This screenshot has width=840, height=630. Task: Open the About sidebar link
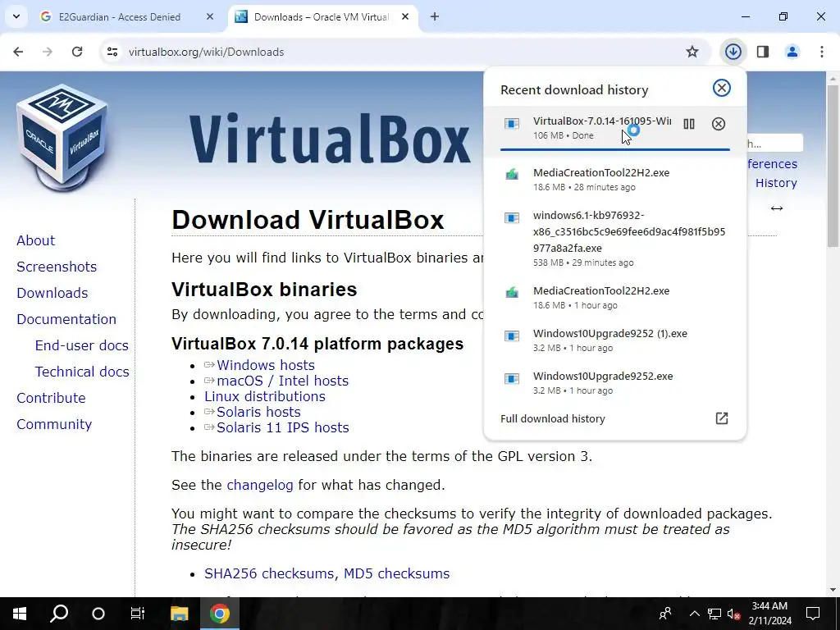(36, 240)
